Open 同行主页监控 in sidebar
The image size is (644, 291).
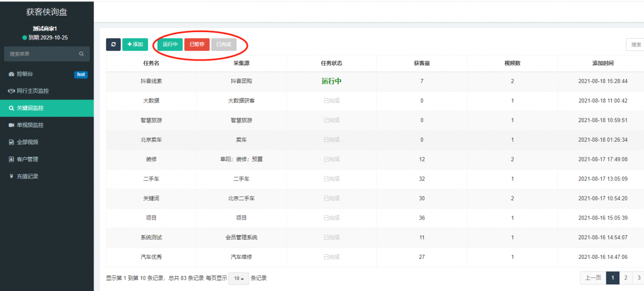(33, 91)
